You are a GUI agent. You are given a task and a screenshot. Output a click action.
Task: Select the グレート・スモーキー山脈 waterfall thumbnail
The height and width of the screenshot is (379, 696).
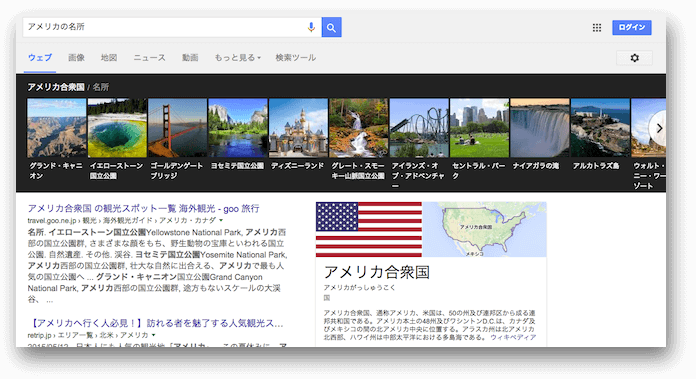[x=359, y=128]
